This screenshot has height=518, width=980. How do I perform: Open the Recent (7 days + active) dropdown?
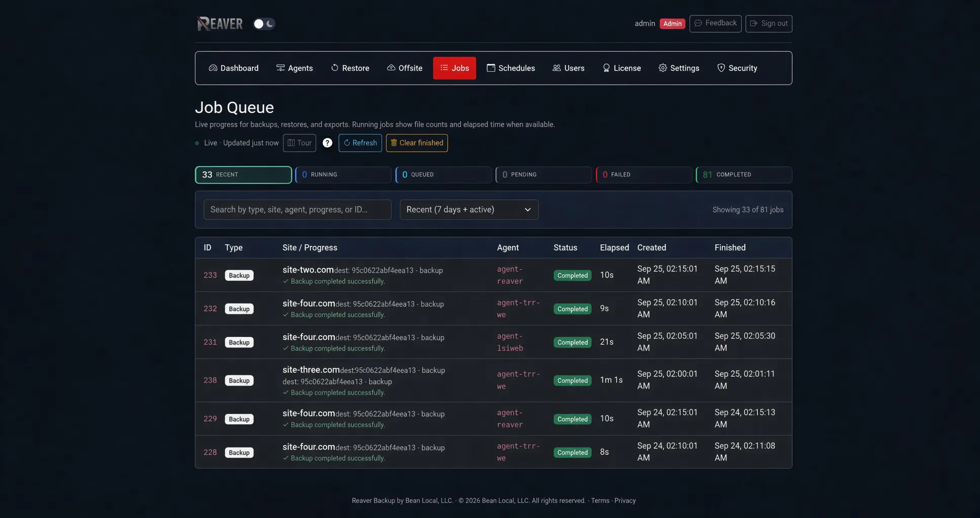click(469, 210)
